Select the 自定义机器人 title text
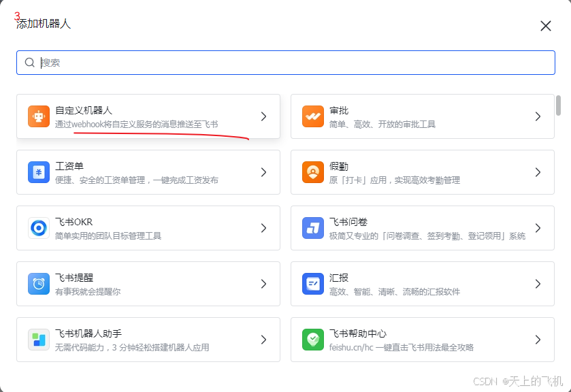571x392 pixels. (x=84, y=110)
